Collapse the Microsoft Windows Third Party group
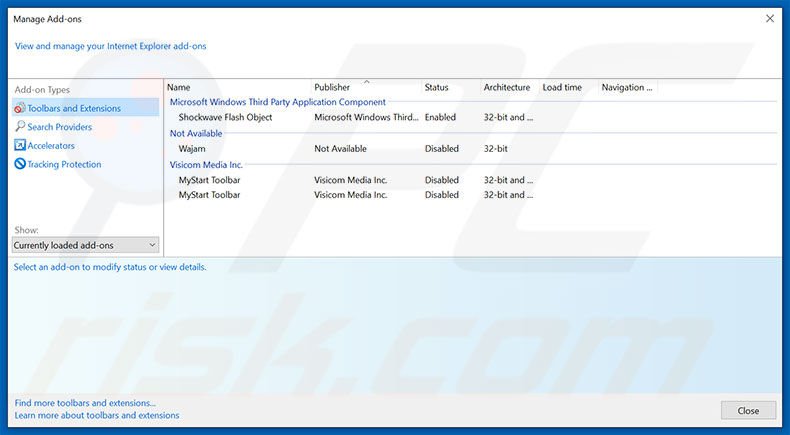This screenshot has height=435, width=790. pos(277,102)
